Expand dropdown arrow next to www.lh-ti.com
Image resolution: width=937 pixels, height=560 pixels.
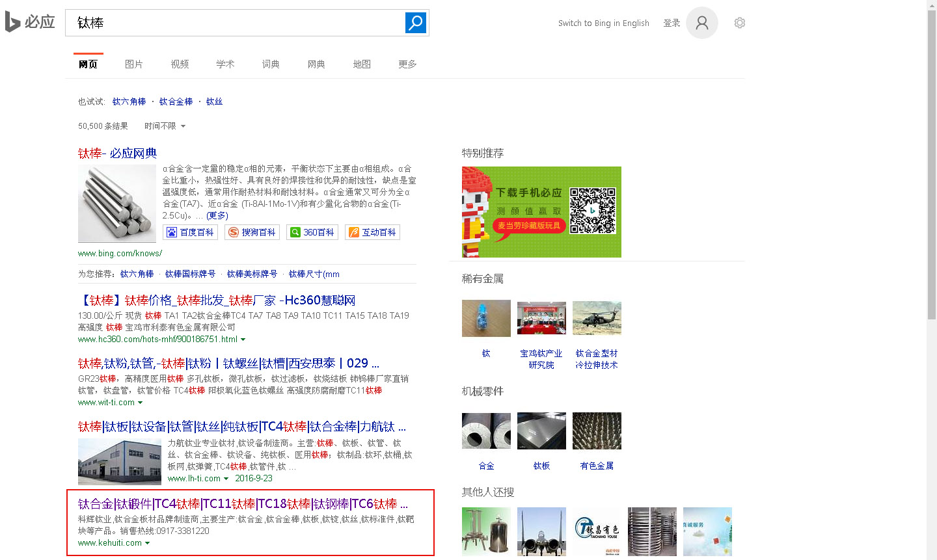226,479
